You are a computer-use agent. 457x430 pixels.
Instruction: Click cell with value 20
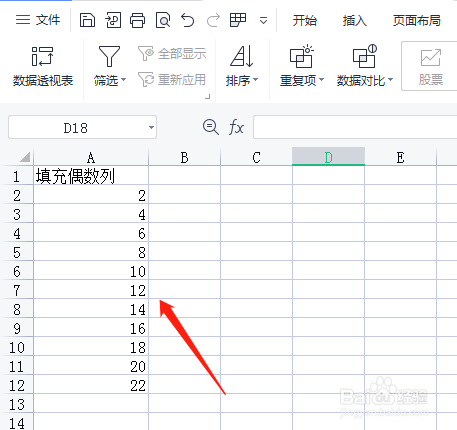pos(91,366)
